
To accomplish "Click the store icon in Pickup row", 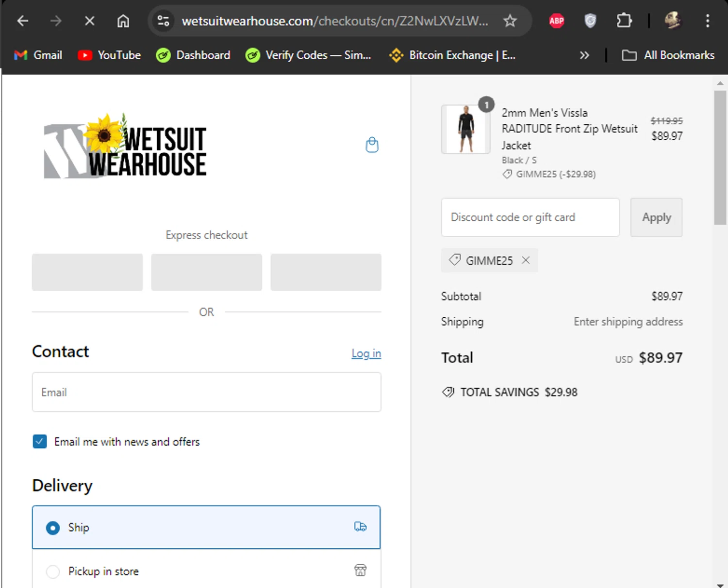I will (361, 570).
